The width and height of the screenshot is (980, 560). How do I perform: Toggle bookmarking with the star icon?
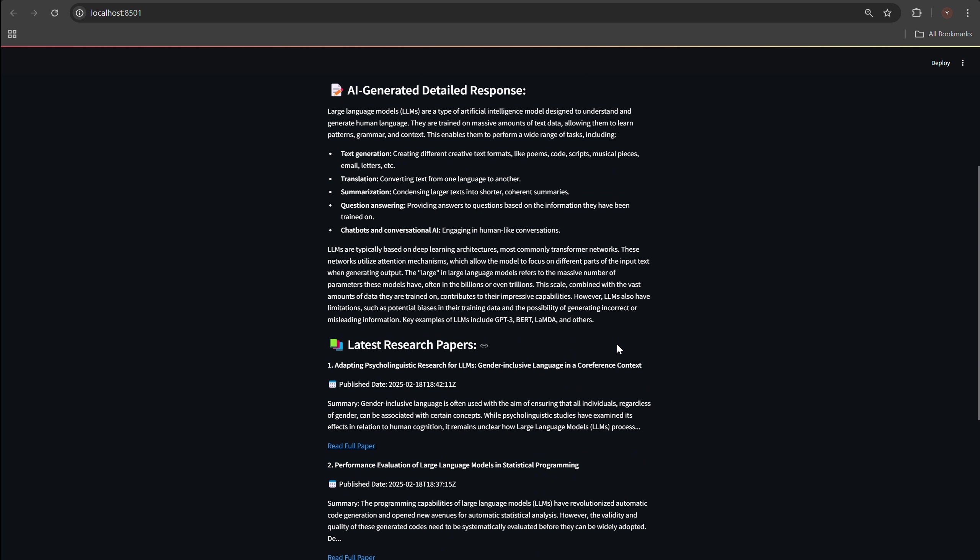point(887,13)
